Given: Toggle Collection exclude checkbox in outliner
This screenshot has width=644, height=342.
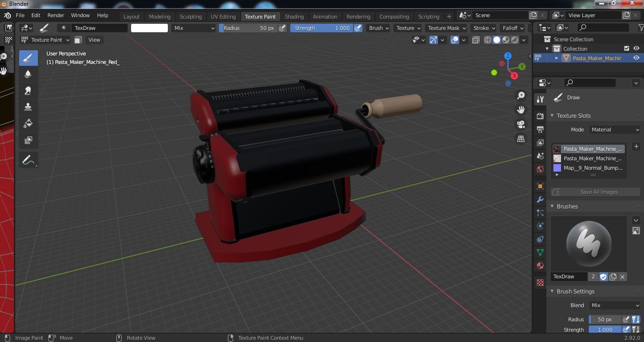Looking at the screenshot, I should [x=627, y=48].
